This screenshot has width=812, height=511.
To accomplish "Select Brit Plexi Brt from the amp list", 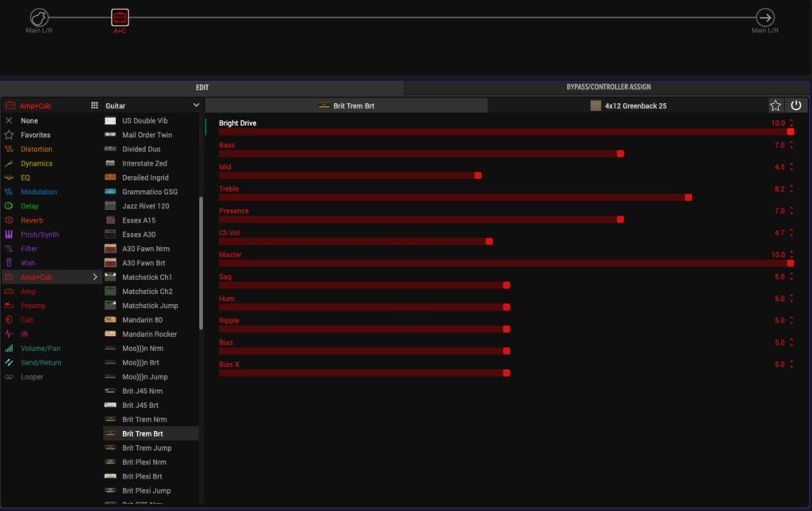I will point(142,477).
